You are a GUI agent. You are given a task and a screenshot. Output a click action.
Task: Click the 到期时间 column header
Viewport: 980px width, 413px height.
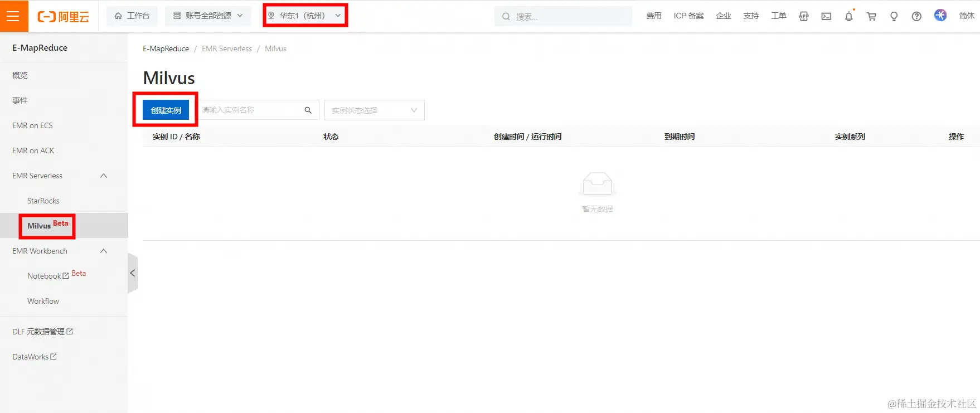680,137
